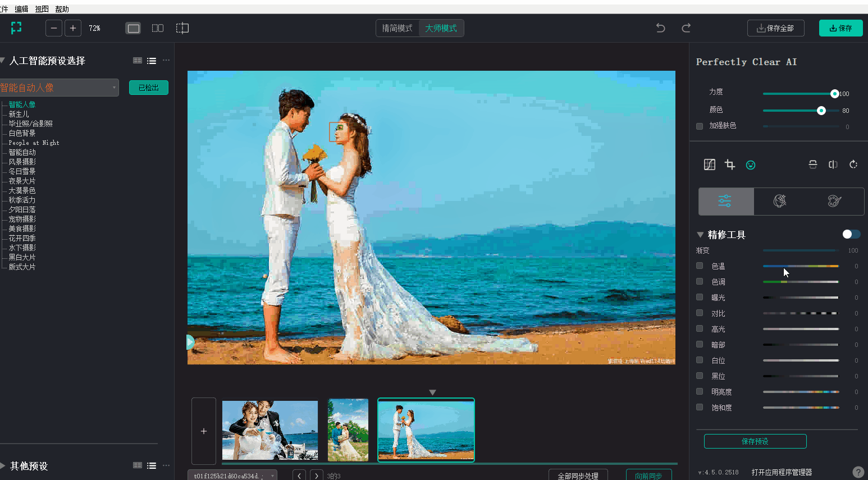Switch to 精简模式 tab
Image resolution: width=868 pixels, height=480 pixels.
[398, 28]
